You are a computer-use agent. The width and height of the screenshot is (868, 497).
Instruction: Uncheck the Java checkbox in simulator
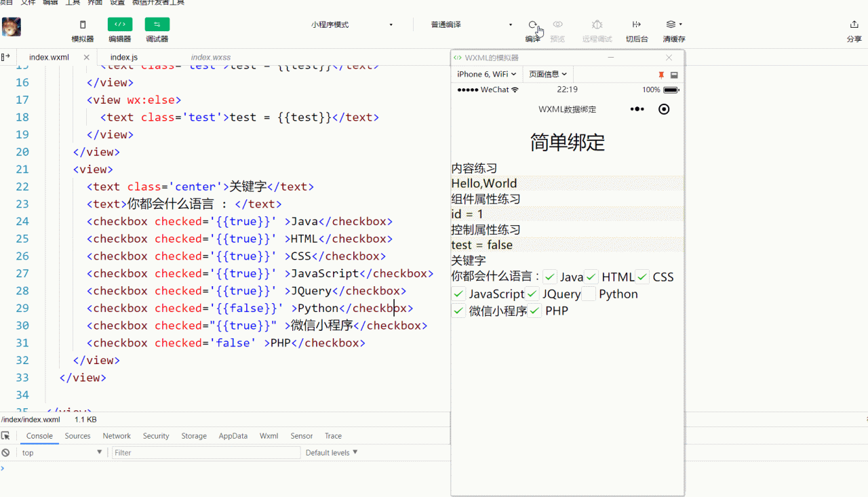tap(550, 277)
